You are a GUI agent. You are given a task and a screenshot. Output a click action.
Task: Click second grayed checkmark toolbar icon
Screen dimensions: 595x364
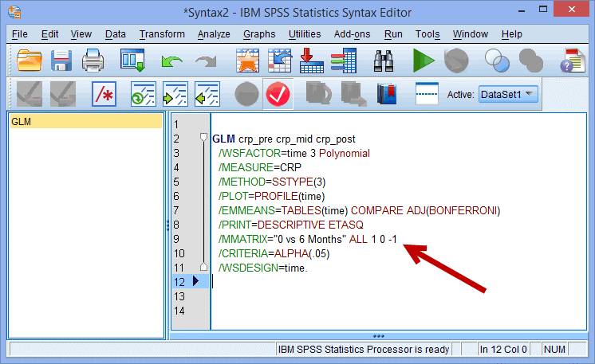pos(63,94)
